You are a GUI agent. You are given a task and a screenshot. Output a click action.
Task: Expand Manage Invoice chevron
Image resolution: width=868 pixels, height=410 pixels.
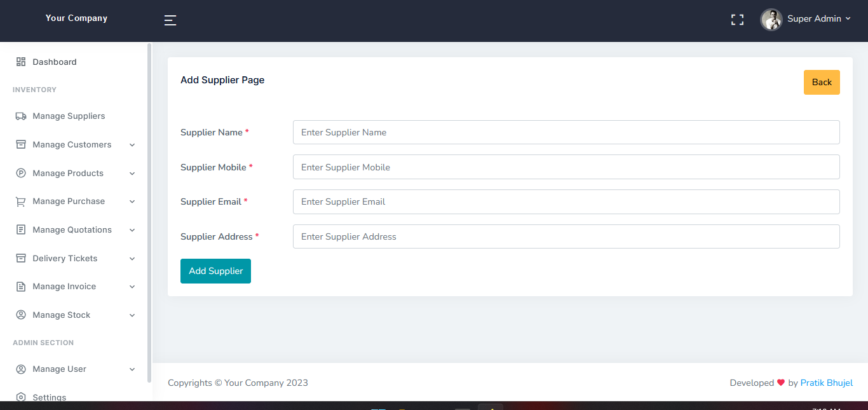(x=132, y=287)
